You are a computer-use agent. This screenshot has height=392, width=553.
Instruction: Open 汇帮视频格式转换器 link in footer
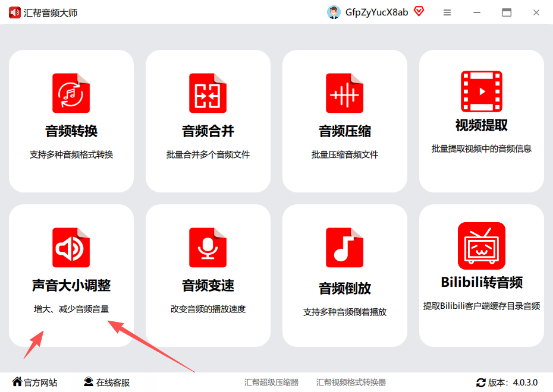point(351,382)
